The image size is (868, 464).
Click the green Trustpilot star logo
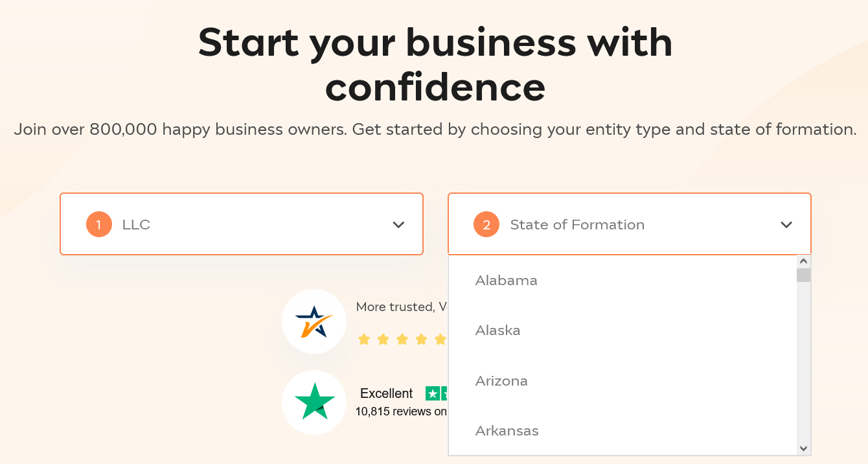(x=315, y=402)
